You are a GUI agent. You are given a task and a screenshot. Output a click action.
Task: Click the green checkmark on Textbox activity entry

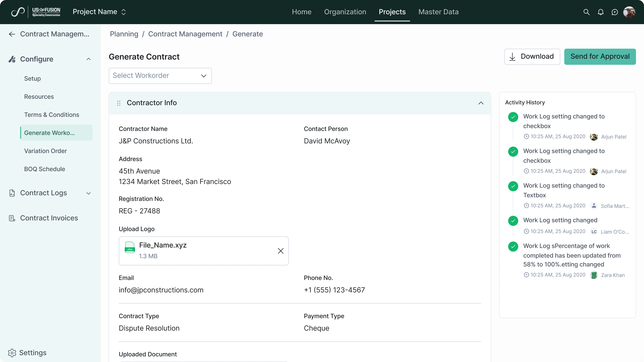point(513,186)
